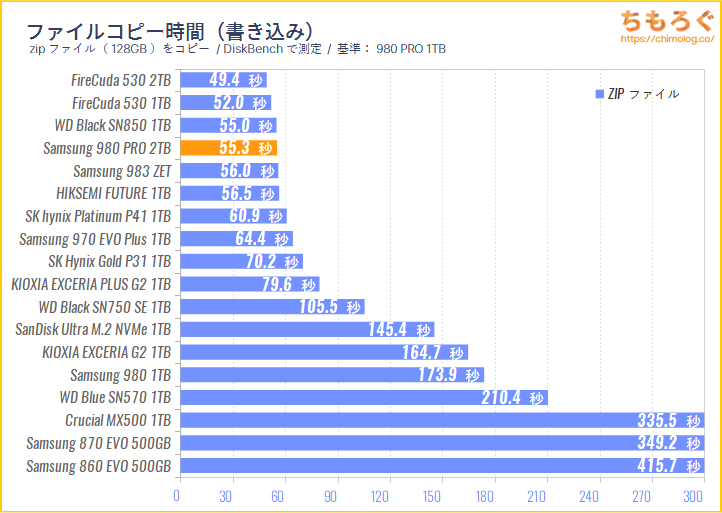Select the FireCuda 530 1TB label
The image size is (722, 513).
click(x=122, y=103)
